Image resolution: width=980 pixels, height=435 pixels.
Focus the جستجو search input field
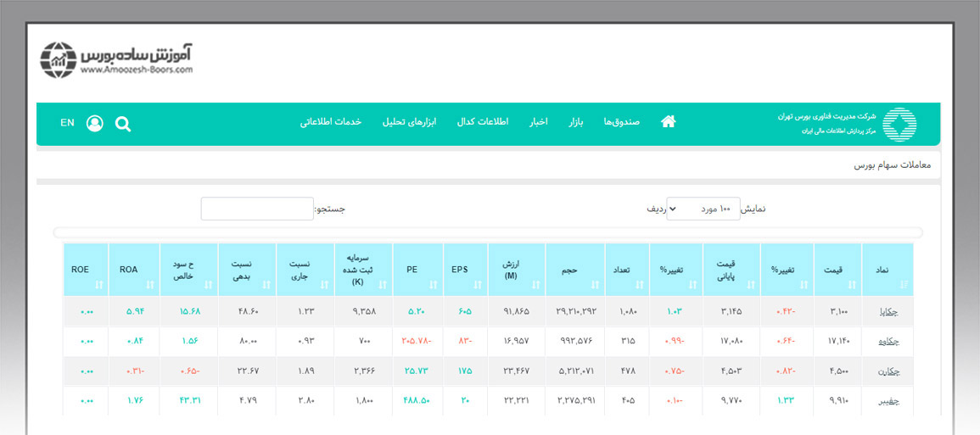point(257,209)
